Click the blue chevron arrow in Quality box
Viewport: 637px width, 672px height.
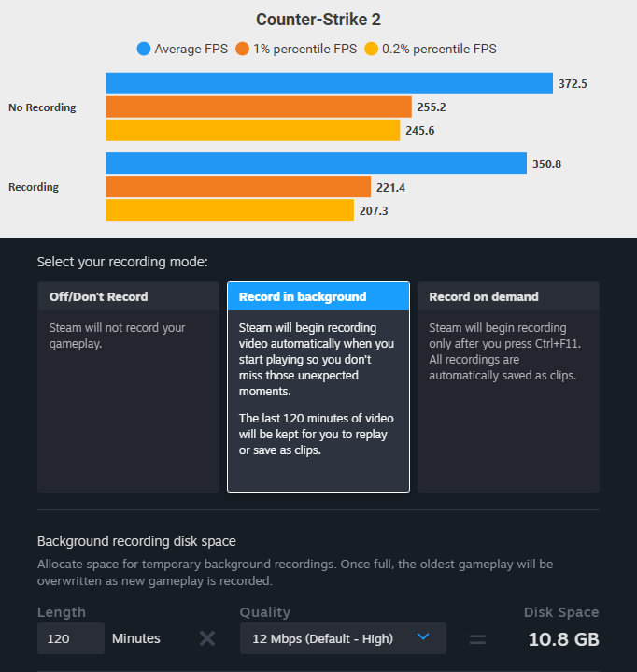pyautogui.click(x=423, y=636)
